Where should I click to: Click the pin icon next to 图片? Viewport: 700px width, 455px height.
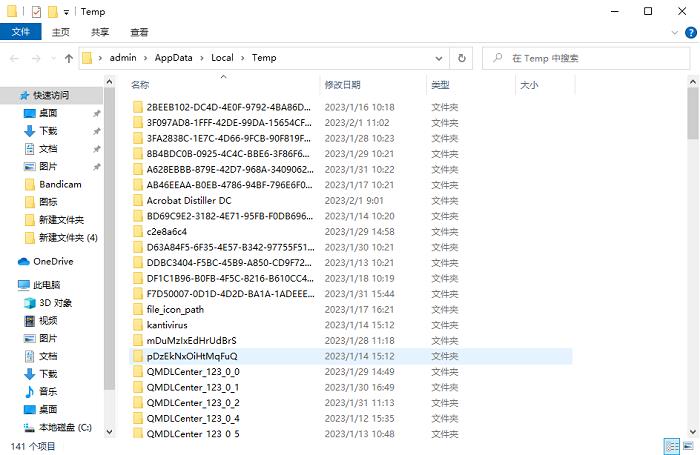coord(96,167)
